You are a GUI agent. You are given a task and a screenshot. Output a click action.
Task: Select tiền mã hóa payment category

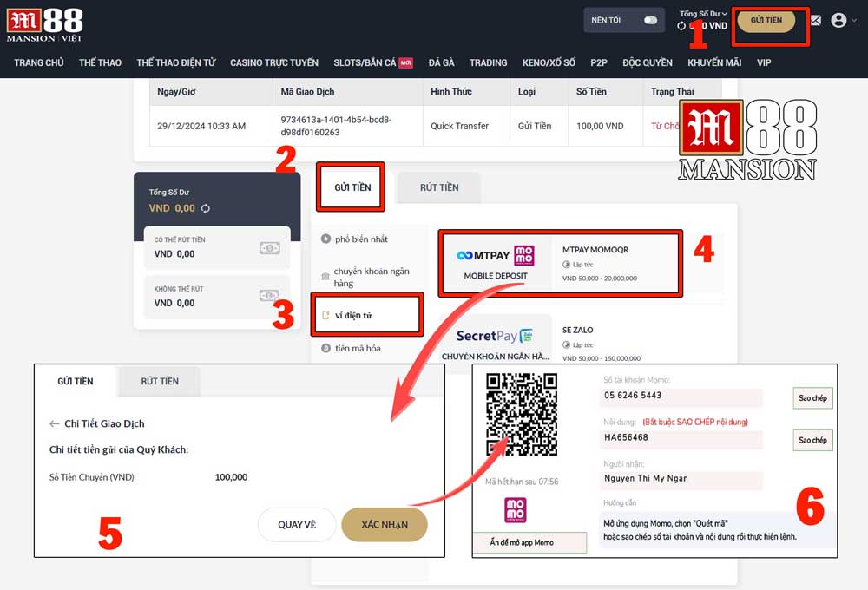click(x=352, y=348)
